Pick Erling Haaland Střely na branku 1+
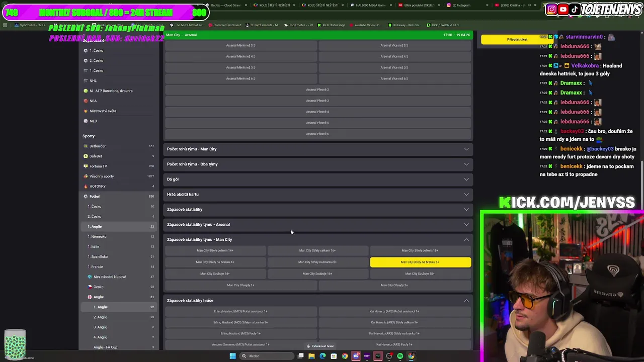Image resolution: width=644 pixels, height=362 pixels. click(240, 322)
